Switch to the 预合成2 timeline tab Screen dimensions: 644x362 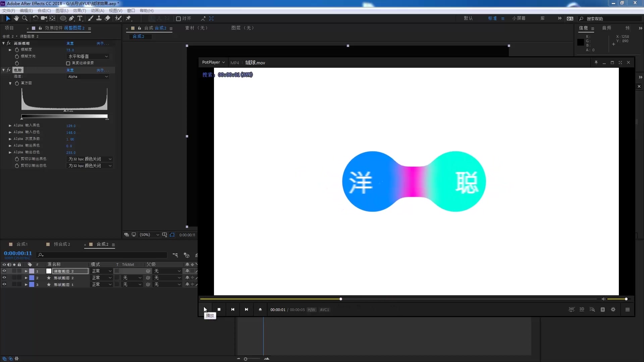62,244
